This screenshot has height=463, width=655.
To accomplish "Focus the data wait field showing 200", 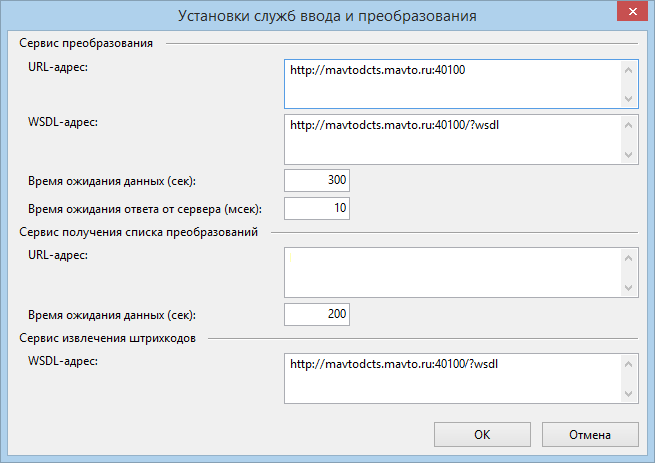I will (317, 314).
